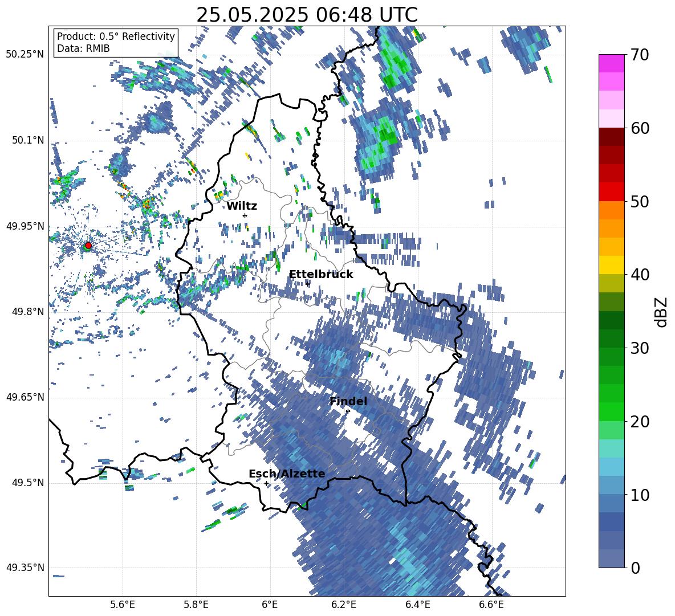The width and height of the screenshot is (675, 616).
Task: Click the cross marker below Wiltz
Action: (245, 215)
